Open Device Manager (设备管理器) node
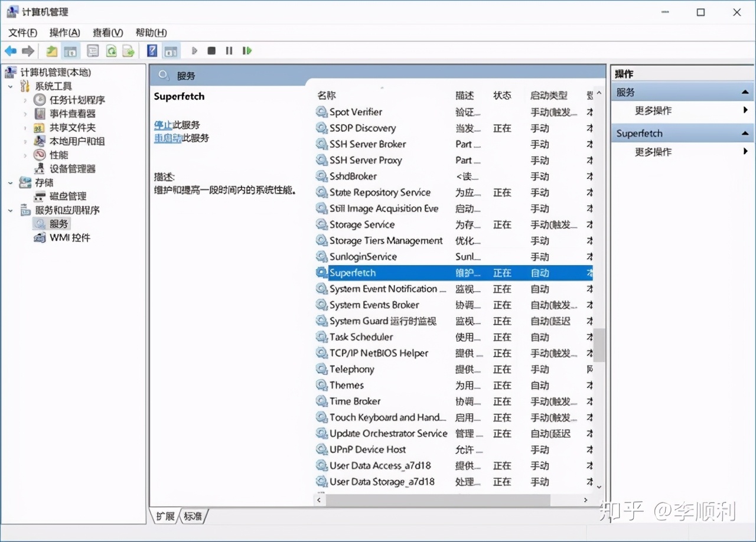 (x=72, y=169)
